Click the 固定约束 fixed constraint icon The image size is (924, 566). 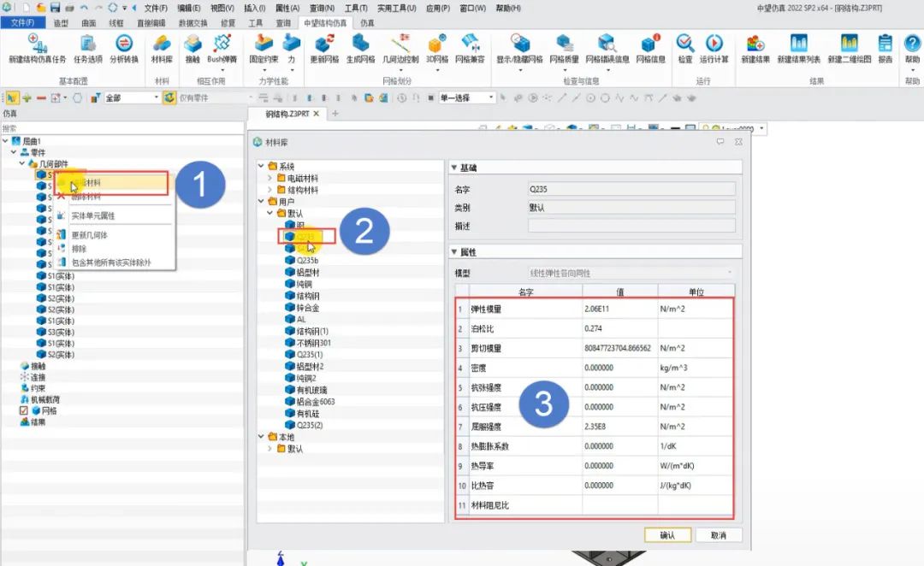click(264, 47)
